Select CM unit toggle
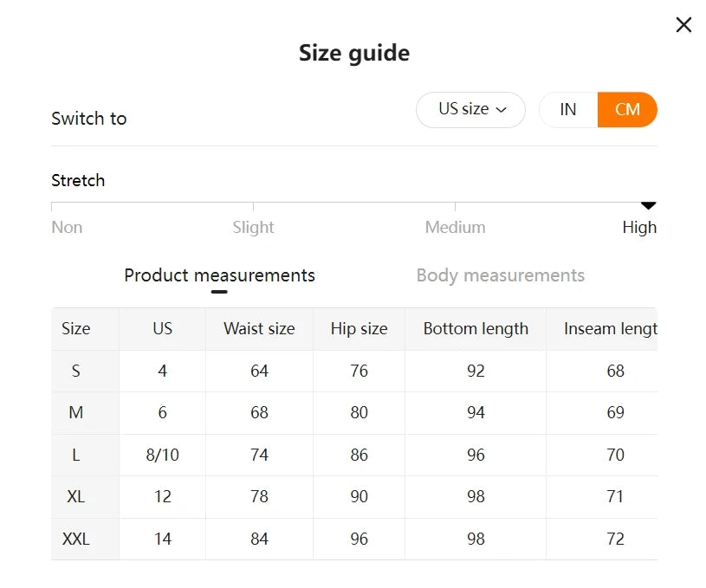 coord(627,110)
